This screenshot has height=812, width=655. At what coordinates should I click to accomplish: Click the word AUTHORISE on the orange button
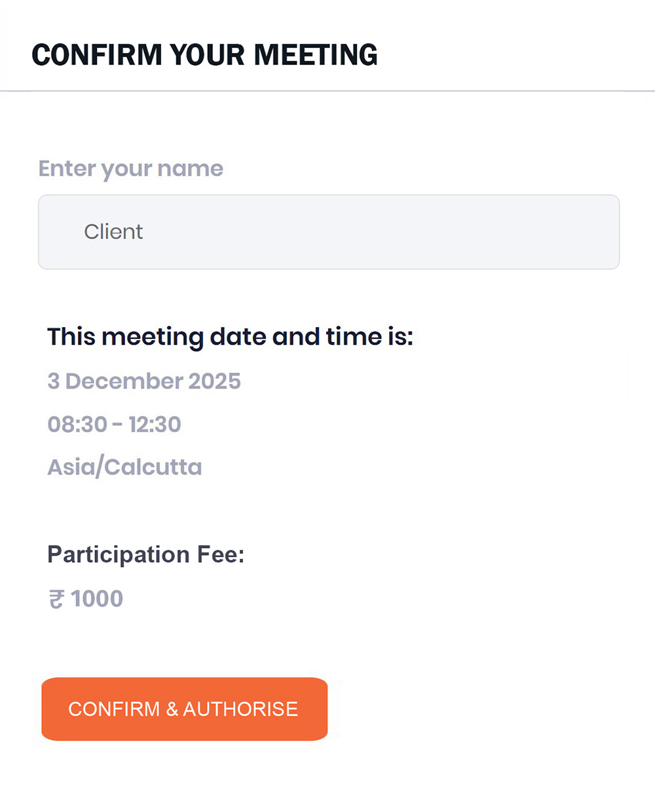[x=240, y=709]
